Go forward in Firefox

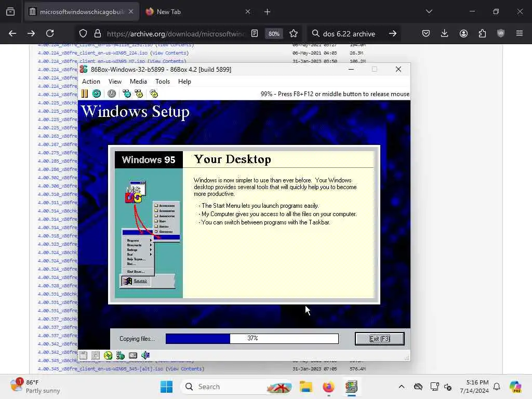(31, 33)
